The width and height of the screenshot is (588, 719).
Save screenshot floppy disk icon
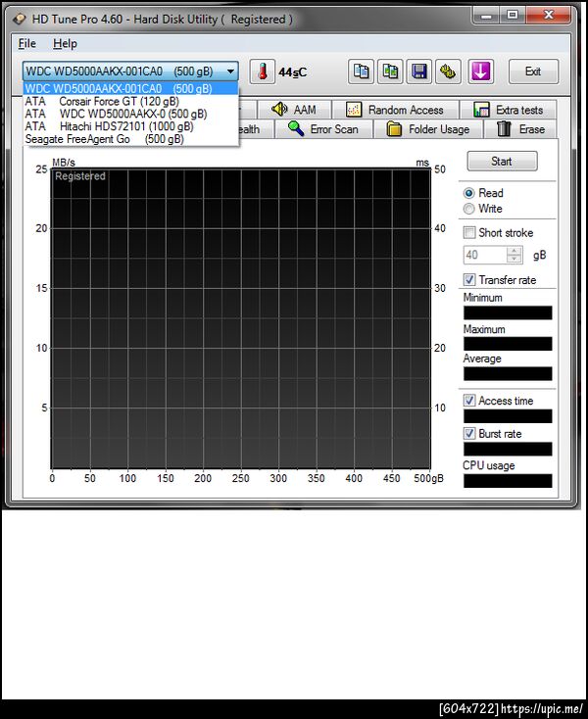tap(419, 72)
